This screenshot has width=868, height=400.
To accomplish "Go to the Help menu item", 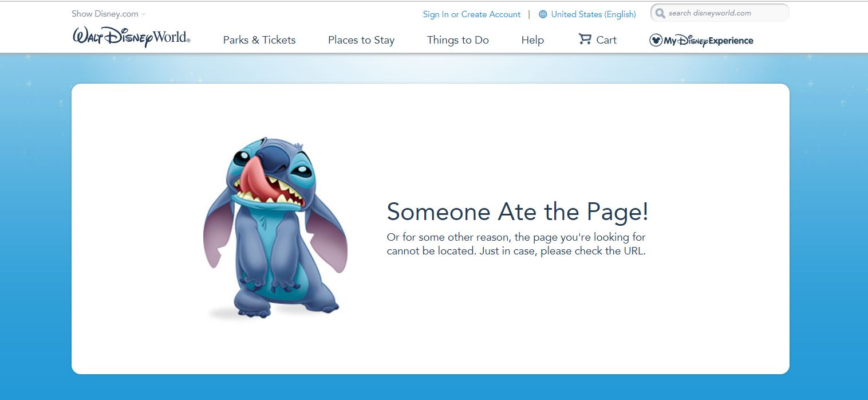I will pos(532,40).
